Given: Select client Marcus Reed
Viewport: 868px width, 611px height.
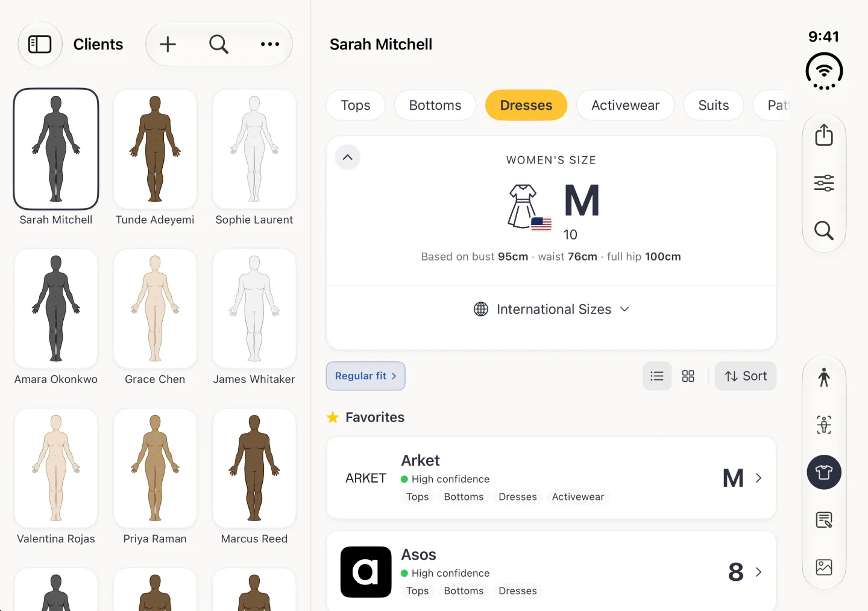Looking at the screenshot, I should 254,477.
